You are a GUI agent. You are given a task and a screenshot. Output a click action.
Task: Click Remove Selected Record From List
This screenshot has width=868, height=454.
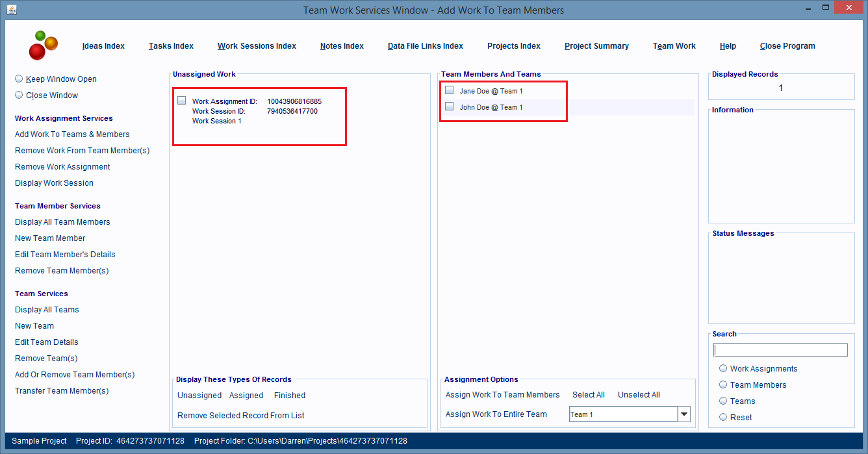[241, 416]
